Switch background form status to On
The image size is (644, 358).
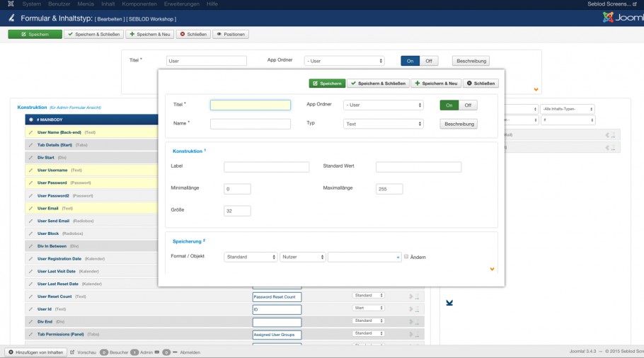[410, 61]
